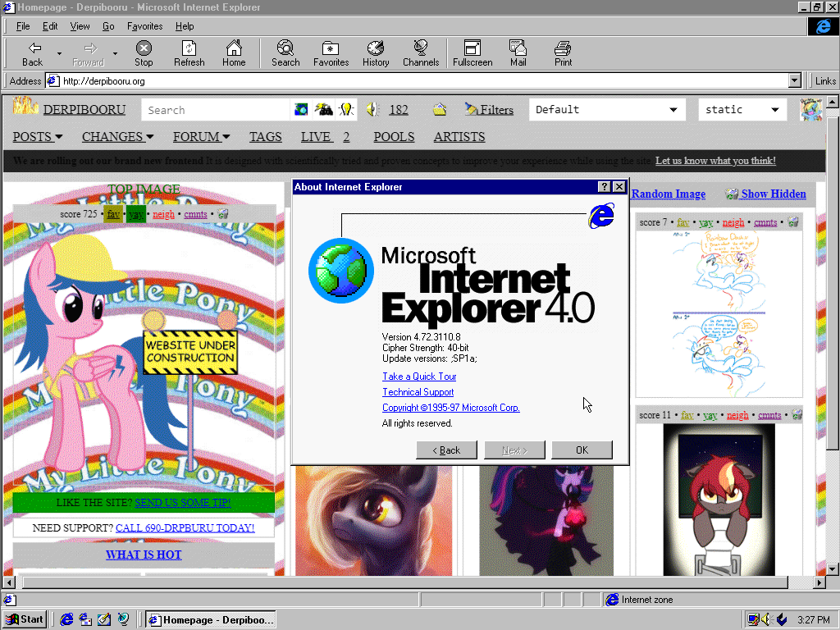Open the Start menu

tap(25, 619)
